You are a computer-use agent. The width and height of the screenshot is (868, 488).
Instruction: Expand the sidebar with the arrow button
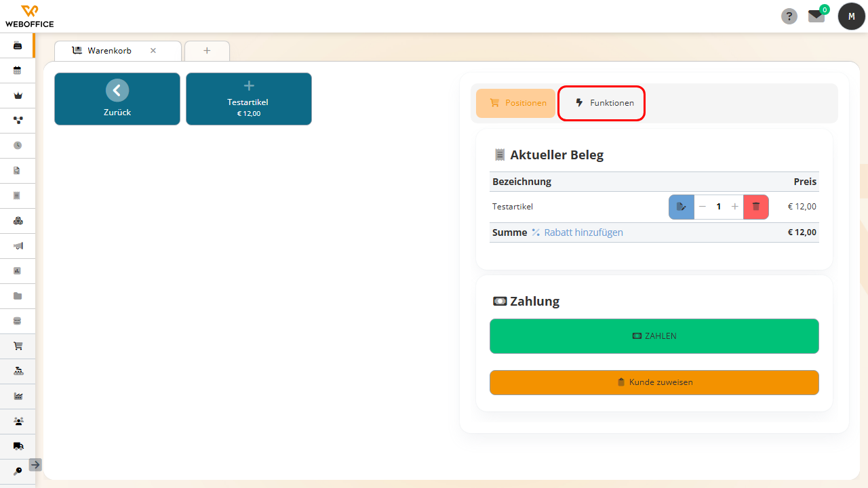[x=35, y=465]
